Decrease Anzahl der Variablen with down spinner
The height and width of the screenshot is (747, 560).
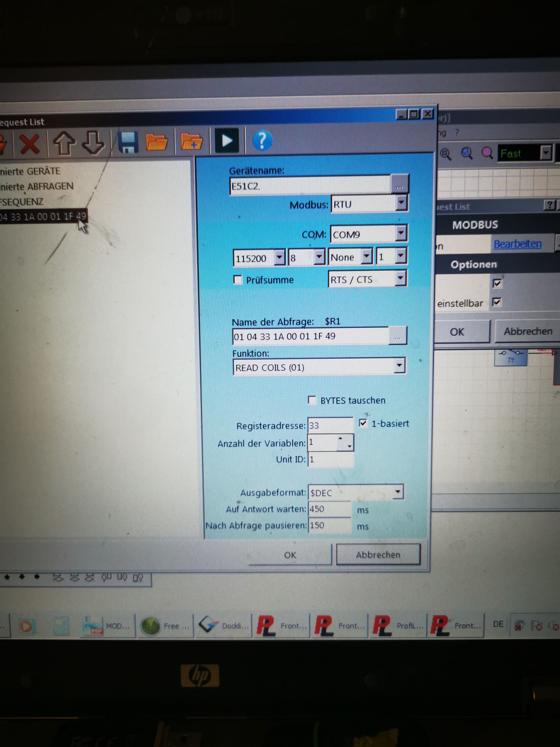[349, 446]
